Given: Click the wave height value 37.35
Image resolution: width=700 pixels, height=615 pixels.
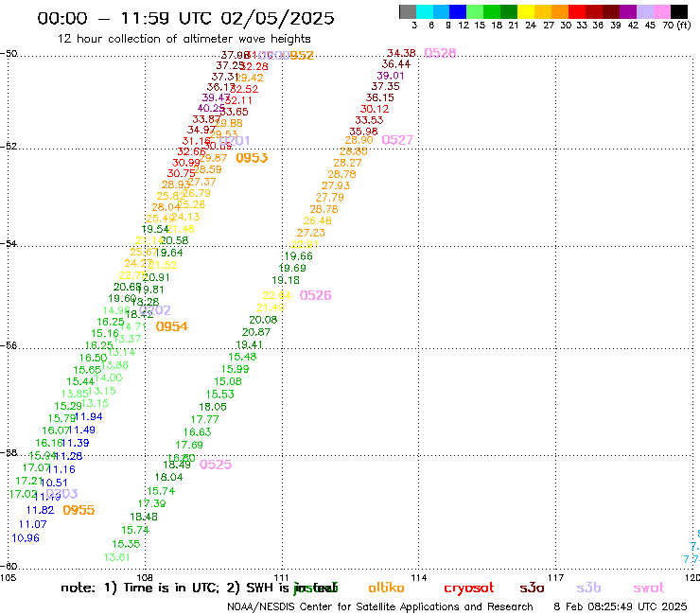Looking at the screenshot, I should coord(385,86).
